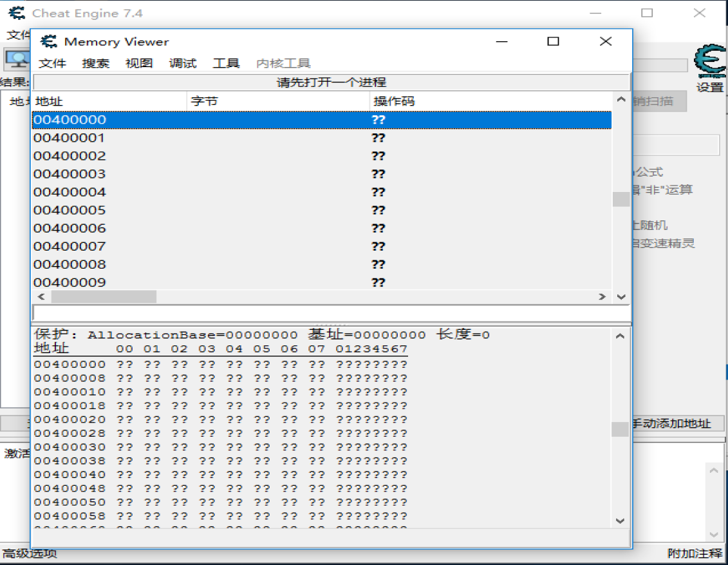
Task: Close the Memory Viewer window
Action: pos(606,41)
